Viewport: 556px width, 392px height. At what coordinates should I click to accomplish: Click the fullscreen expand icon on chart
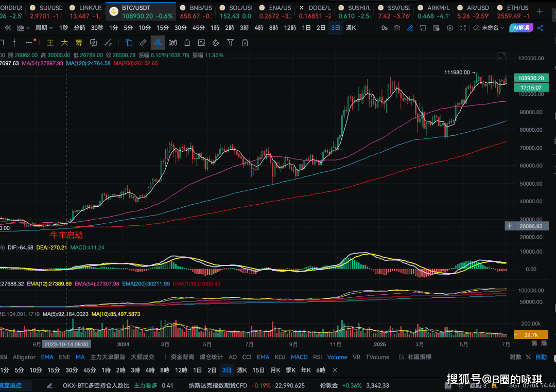click(501, 56)
